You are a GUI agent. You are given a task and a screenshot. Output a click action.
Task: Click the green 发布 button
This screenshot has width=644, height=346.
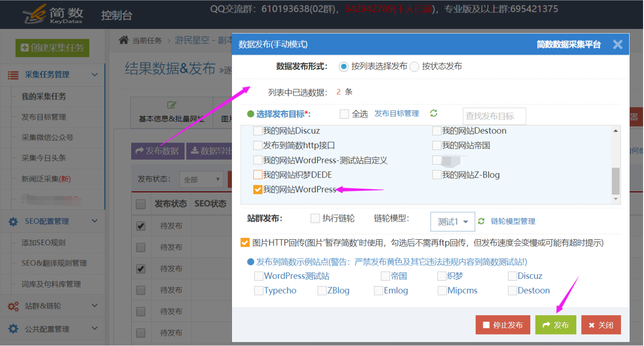556,325
